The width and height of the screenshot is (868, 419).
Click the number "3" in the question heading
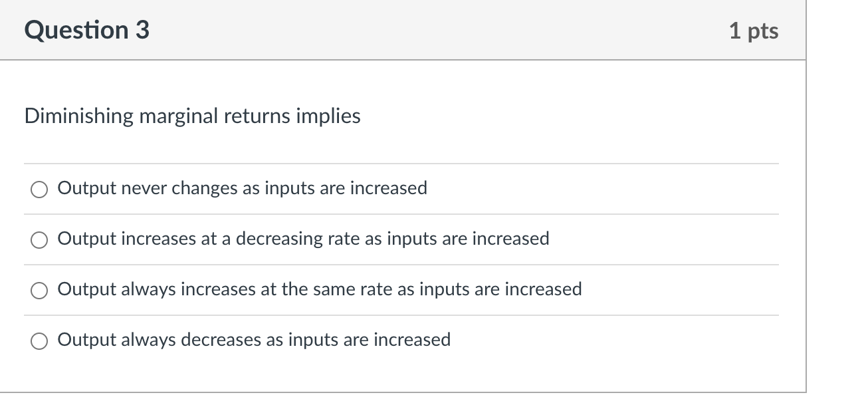[142, 31]
